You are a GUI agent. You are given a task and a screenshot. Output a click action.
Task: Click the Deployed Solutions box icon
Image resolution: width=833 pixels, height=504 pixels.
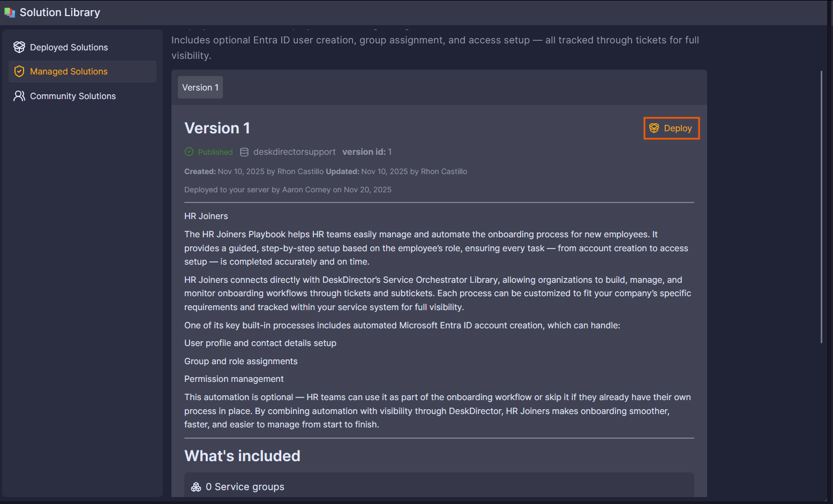[x=19, y=47]
